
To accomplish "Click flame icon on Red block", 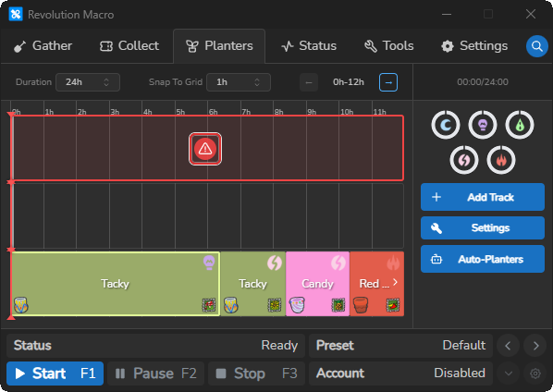I will [393, 263].
